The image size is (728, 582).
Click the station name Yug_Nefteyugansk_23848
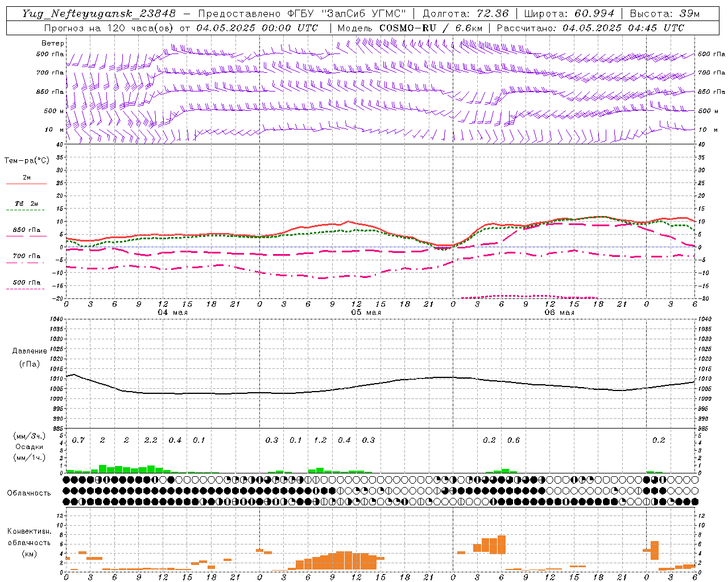tap(100, 14)
